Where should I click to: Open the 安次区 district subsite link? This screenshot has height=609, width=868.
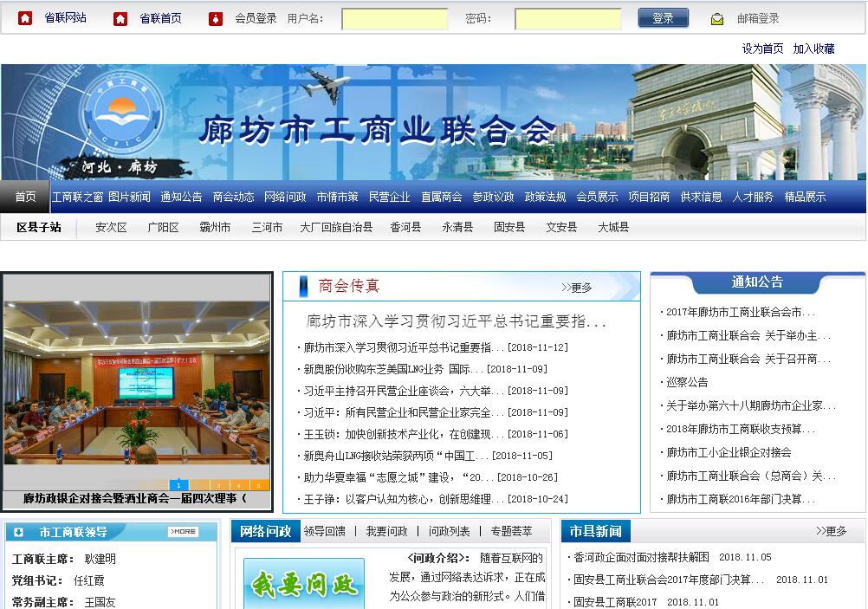(111, 227)
